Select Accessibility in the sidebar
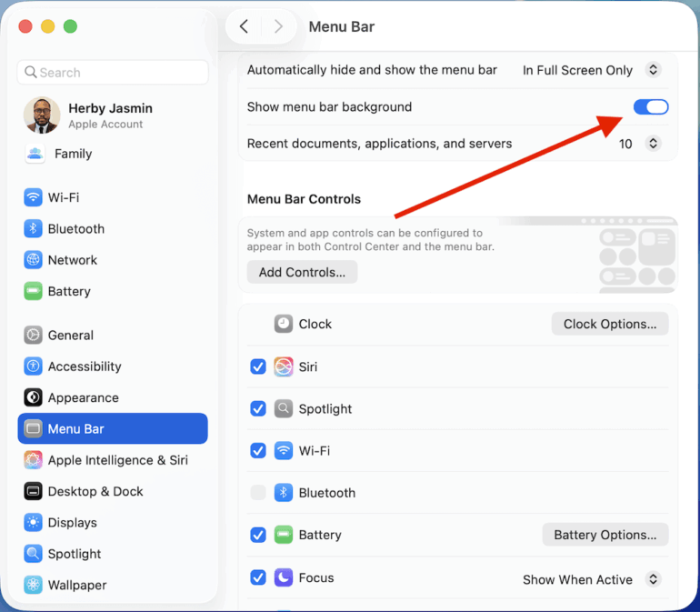The width and height of the screenshot is (700, 612). point(113,366)
